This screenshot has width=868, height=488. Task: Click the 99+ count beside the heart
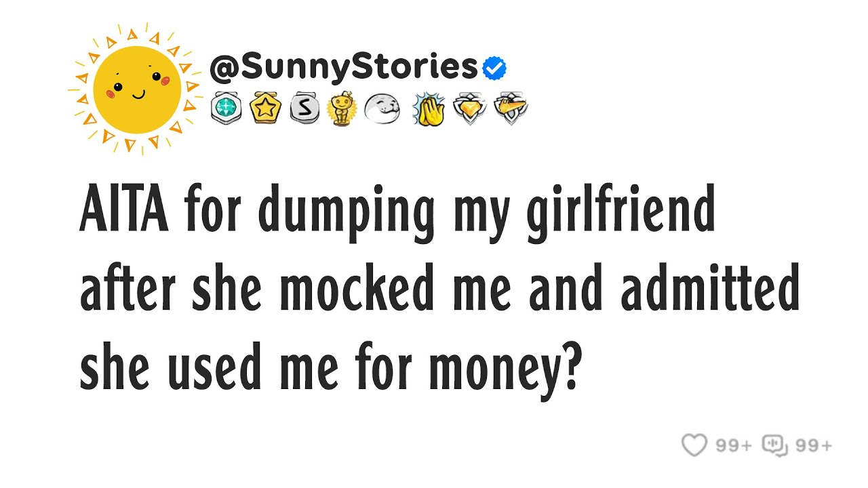coord(734,446)
